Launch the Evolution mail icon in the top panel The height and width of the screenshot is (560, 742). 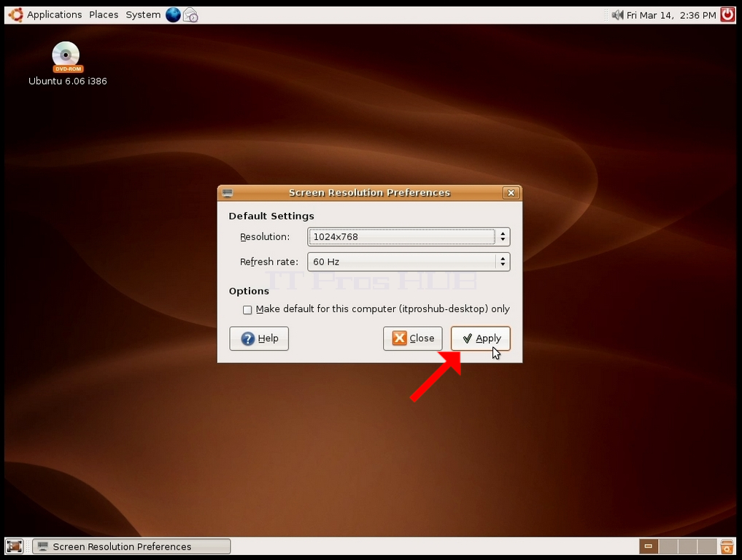(x=190, y=15)
